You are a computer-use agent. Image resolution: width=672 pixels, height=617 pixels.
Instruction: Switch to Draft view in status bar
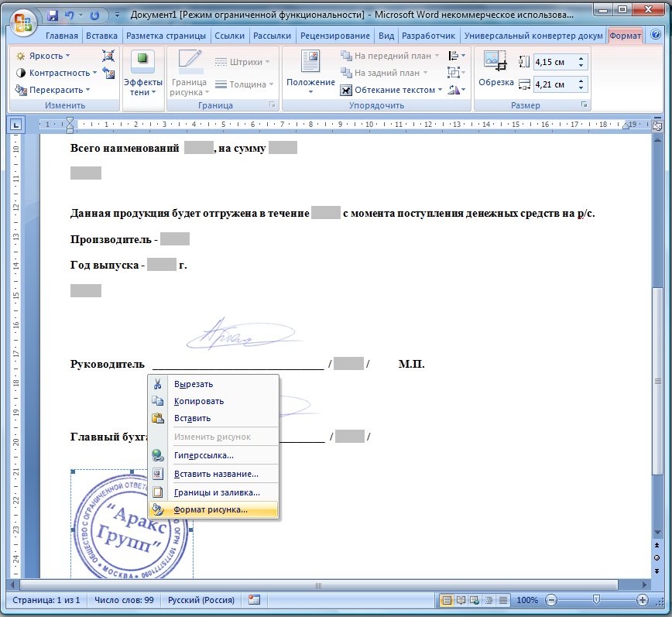(x=503, y=600)
